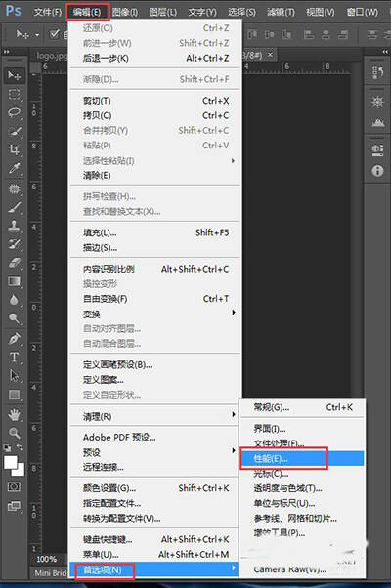The width and height of the screenshot is (391, 588).
Task: Select the Brush tool
Action: point(14,207)
